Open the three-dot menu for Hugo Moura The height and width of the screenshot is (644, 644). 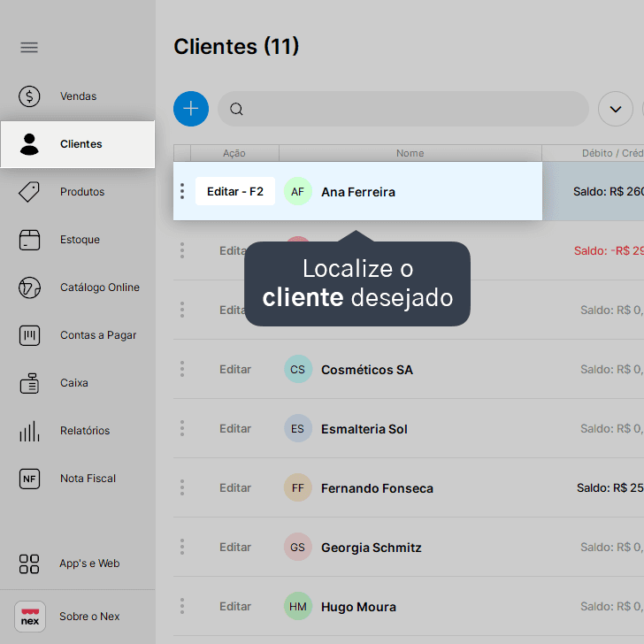[x=182, y=606]
